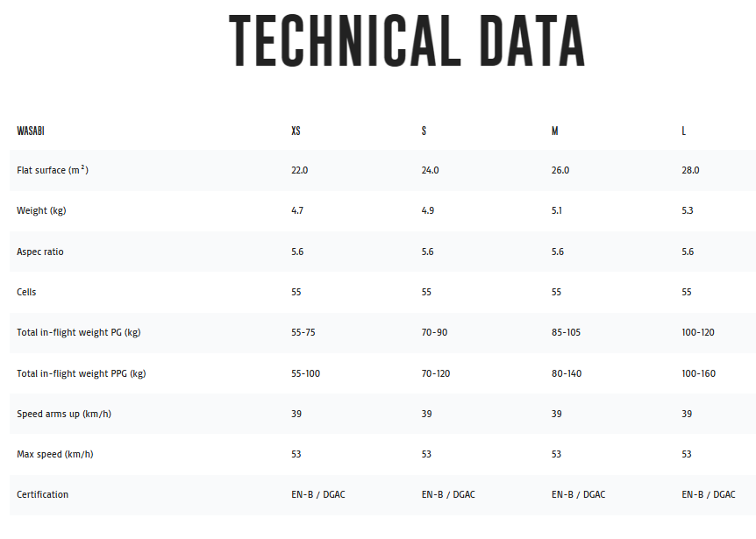Select the Cells row label
The height and width of the screenshot is (539, 756).
26,292
